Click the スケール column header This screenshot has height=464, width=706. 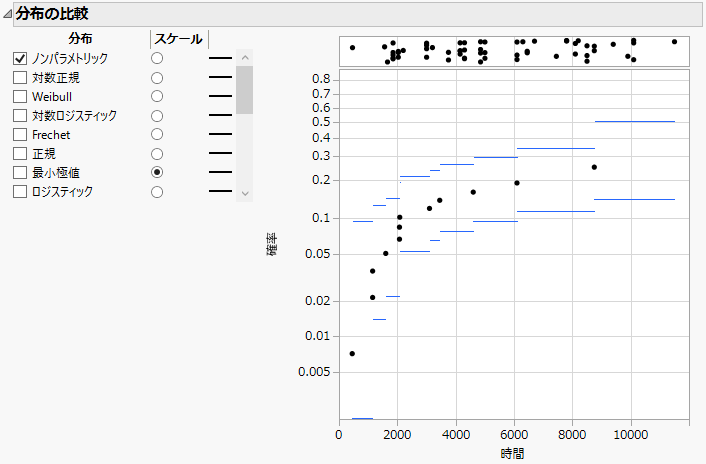tap(179, 39)
